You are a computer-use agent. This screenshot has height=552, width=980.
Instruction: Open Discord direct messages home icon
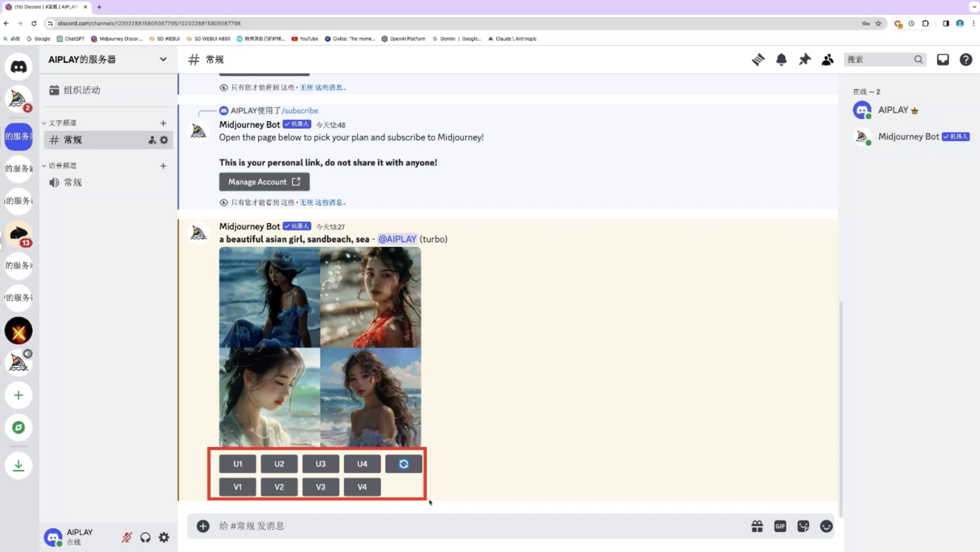coord(18,67)
